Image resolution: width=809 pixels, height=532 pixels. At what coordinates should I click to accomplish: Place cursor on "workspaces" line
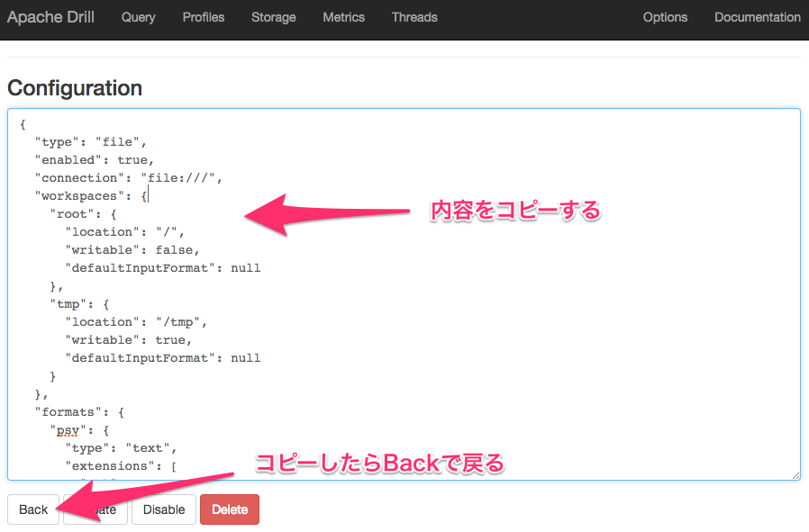[x=91, y=196]
